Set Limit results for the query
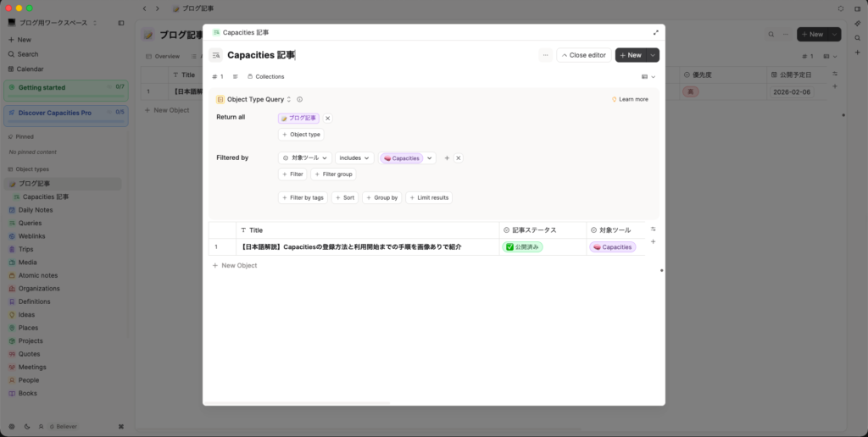868x437 pixels. pyautogui.click(x=429, y=197)
